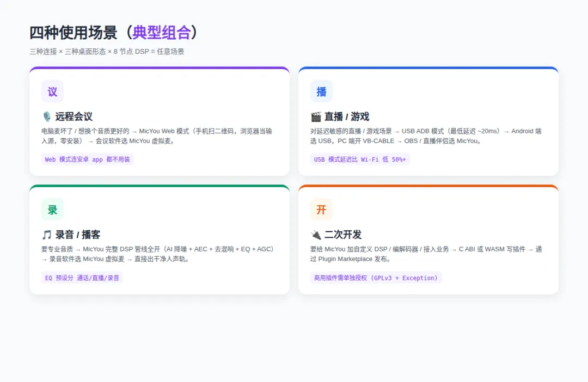Select the 录音 / 播客 card heading
The width and height of the screenshot is (588, 382).
click(78, 235)
